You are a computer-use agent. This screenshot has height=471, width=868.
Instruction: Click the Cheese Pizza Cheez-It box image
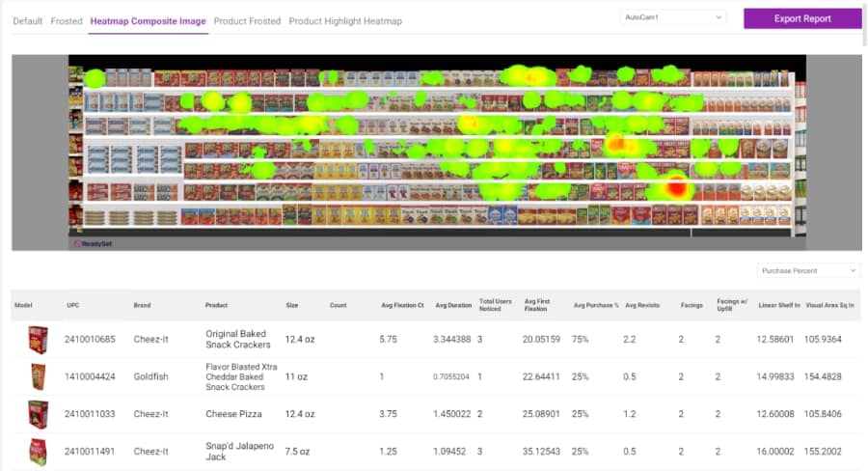point(38,414)
